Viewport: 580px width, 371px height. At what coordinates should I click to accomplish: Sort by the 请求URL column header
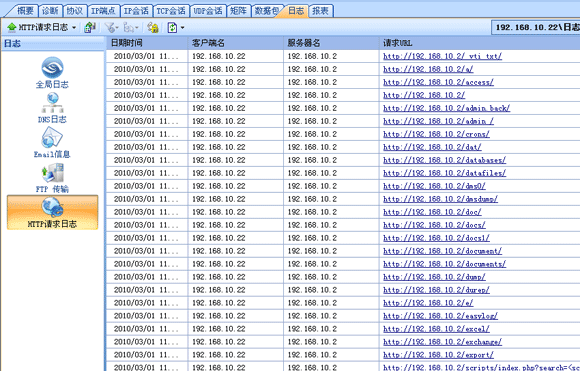pos(479,43)
